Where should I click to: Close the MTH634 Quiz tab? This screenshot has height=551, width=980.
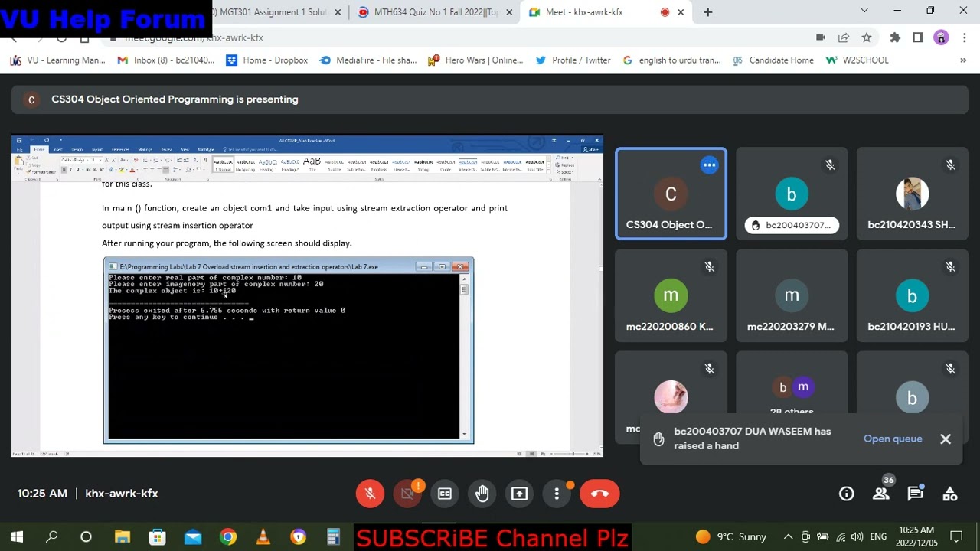[509, 12]
